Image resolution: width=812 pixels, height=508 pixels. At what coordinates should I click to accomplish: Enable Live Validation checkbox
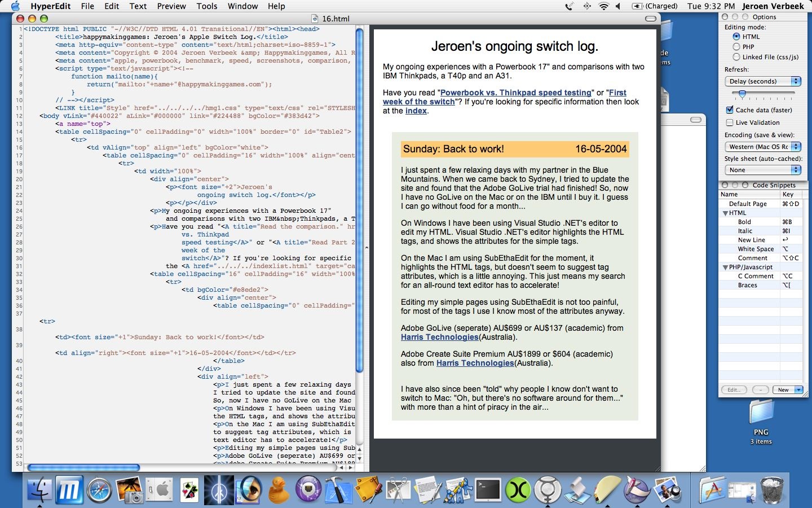pos(730,122)
